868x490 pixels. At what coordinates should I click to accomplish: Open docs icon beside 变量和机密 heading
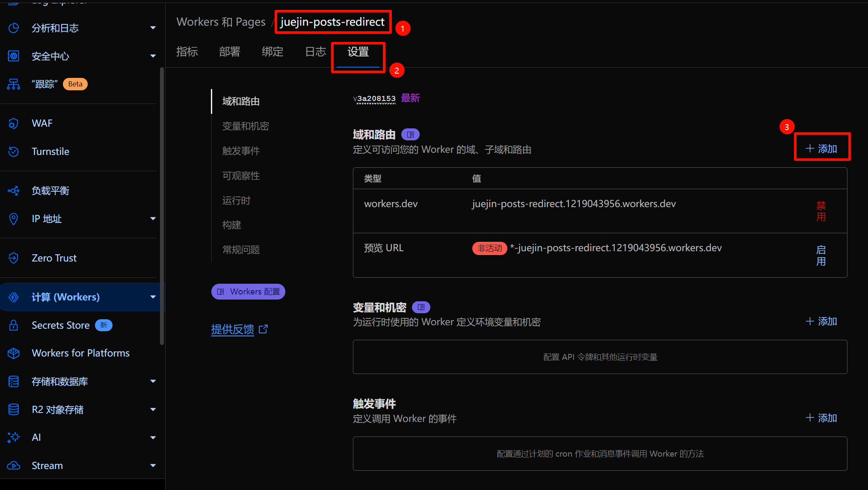coord(421,307)
